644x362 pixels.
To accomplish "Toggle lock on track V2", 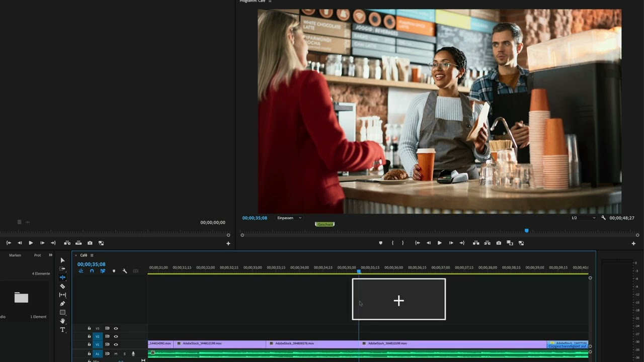I will [89, 336].
